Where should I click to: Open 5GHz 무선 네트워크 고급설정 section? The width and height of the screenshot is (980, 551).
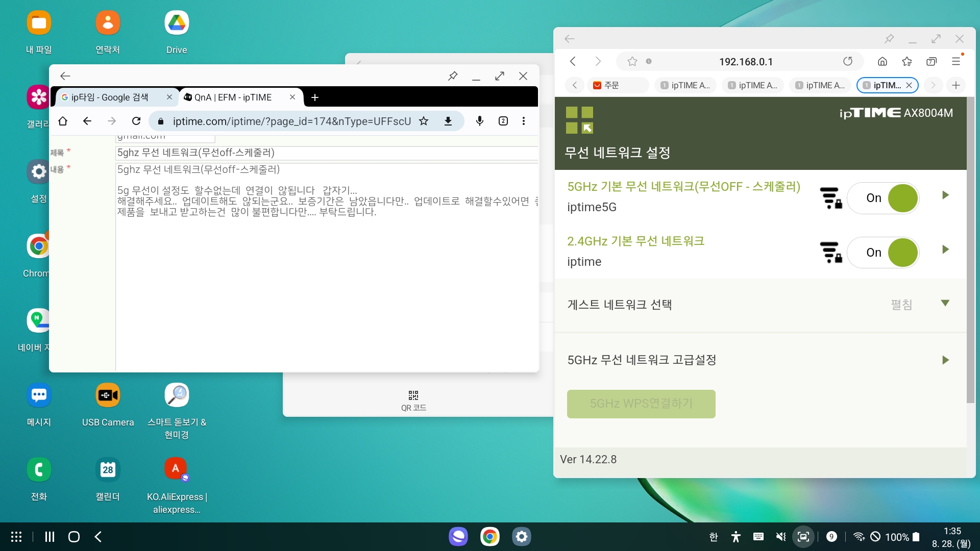tap(761, 360)
